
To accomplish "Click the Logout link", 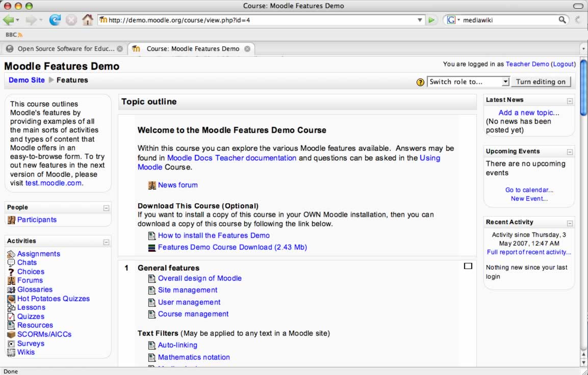I will (x=564, y=64).
